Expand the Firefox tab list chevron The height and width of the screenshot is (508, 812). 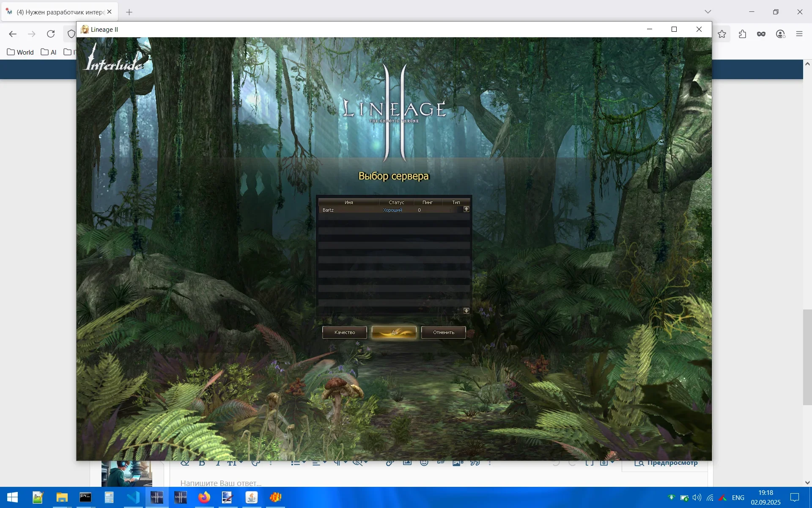click(x=708, y=12)
